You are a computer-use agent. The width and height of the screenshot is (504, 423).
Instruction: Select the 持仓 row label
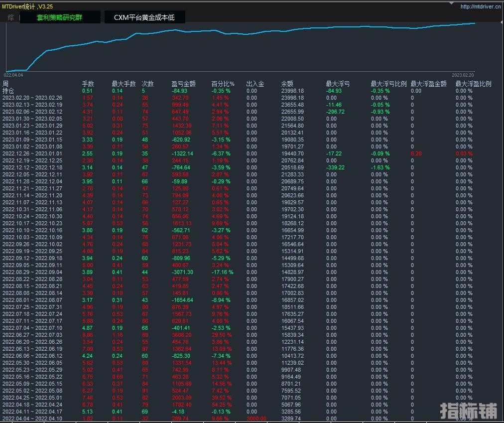point(8,91)
